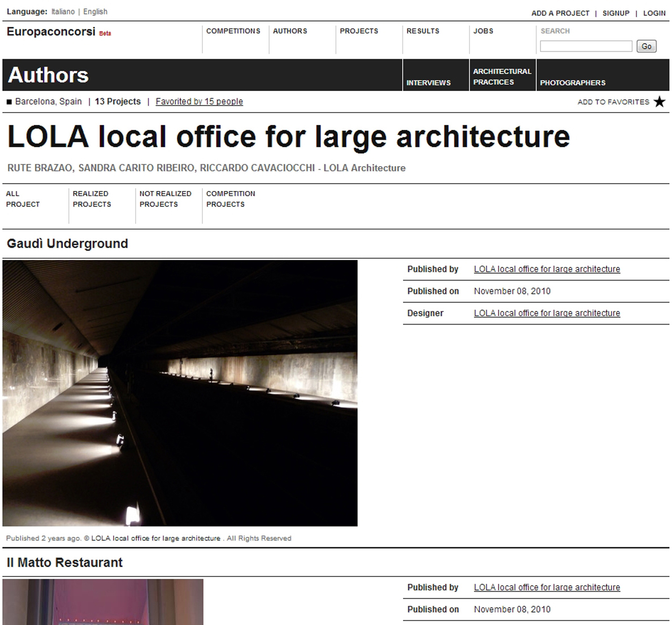Viewport: 672px width, 625px height.
Task: Select the Realized Projects filter tab
Action: [92, 199]
